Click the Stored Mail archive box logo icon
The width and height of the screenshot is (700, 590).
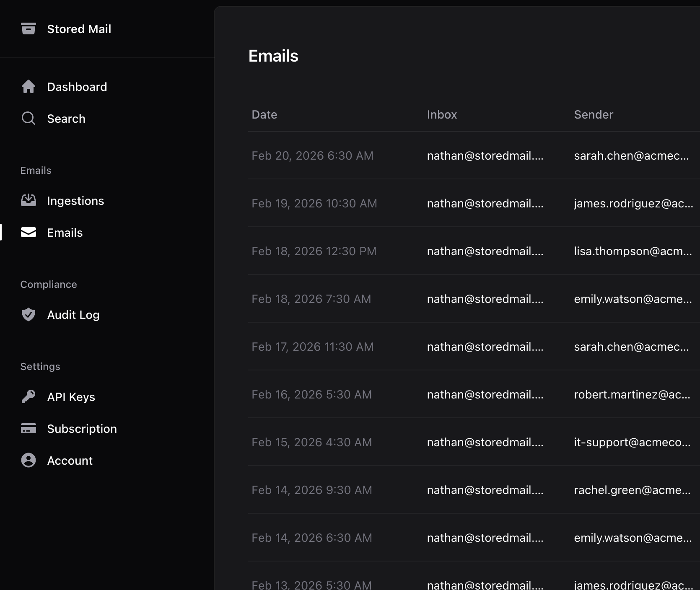(x=28, y=28)
